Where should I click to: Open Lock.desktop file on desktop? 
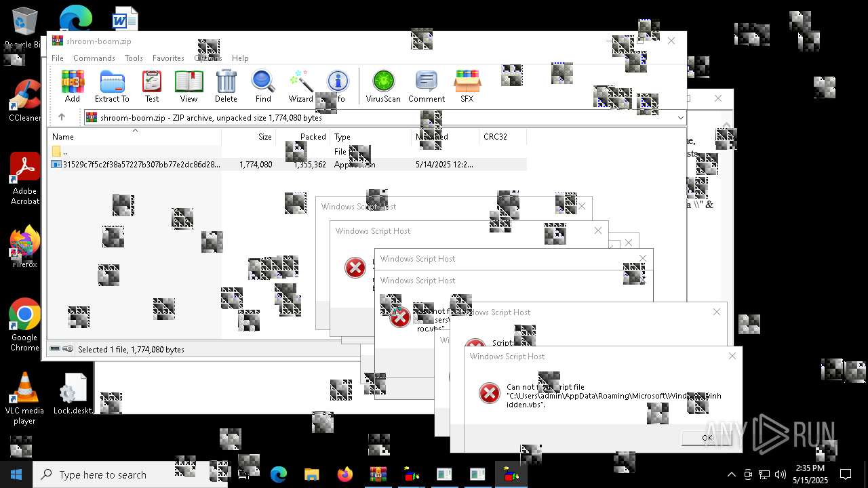click(x=73, y=394)
